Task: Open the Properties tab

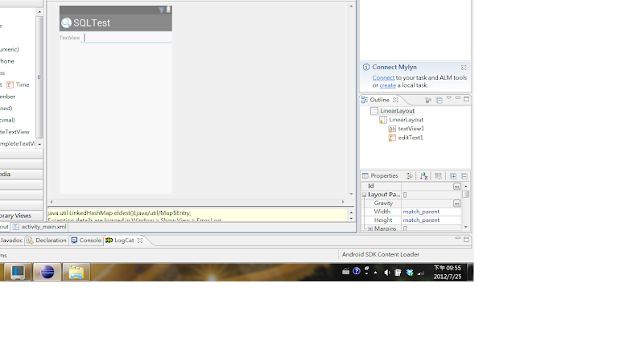Action: point(380,176)
